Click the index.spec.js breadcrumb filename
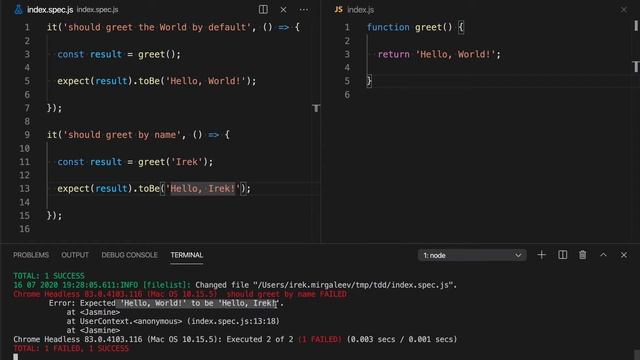The width and height of the screenshot is (640, 360). pos(98,10)
